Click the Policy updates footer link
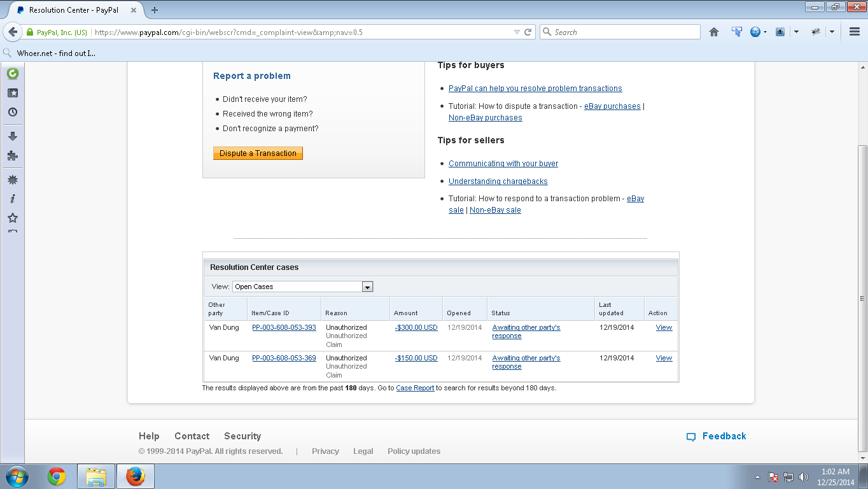The height and width of the screenshot is (489, 868). (x=414, y=451)
